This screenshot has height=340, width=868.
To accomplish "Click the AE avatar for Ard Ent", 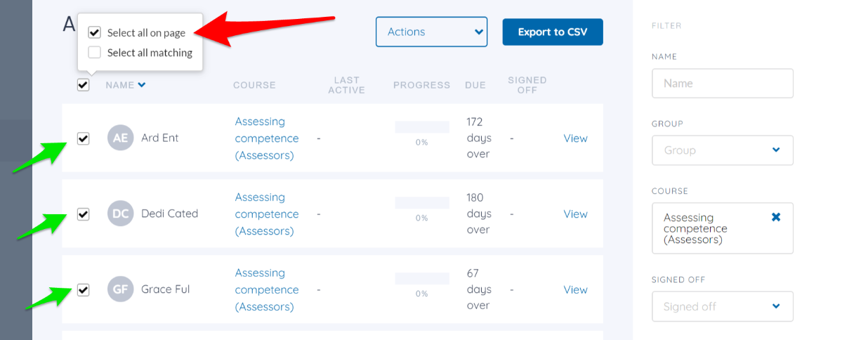I will 120,138.
